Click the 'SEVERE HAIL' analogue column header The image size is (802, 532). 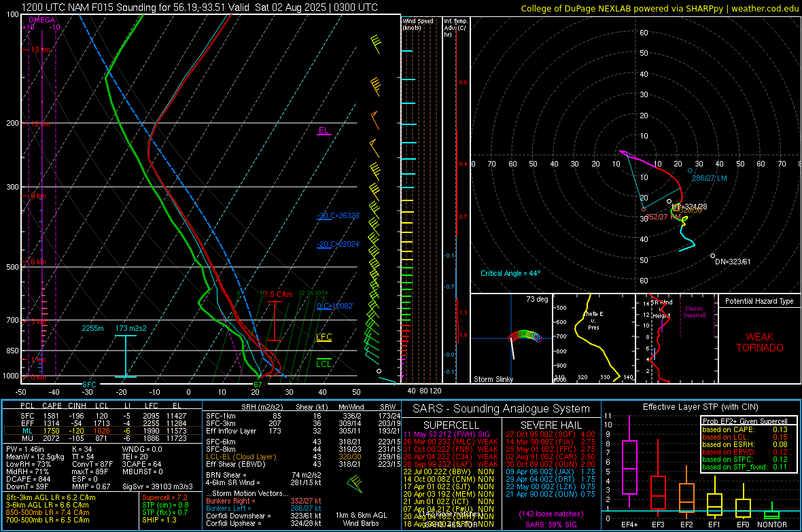(551, 425)
